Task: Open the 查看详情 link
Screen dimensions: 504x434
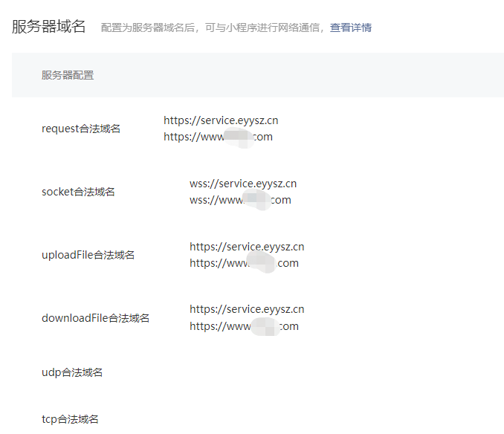Action: (351, 27)
